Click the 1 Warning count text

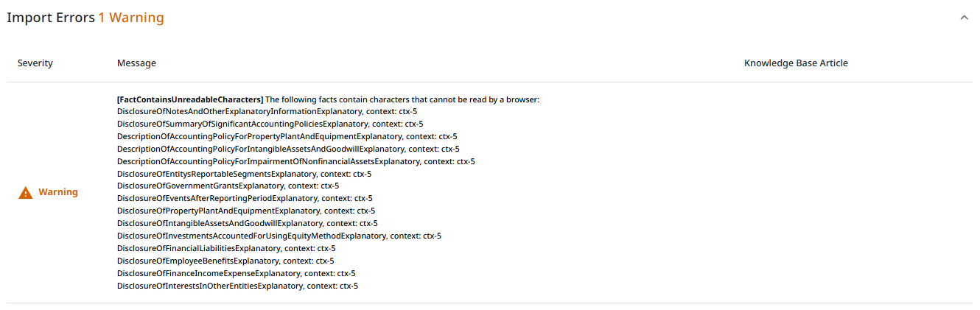131,18
